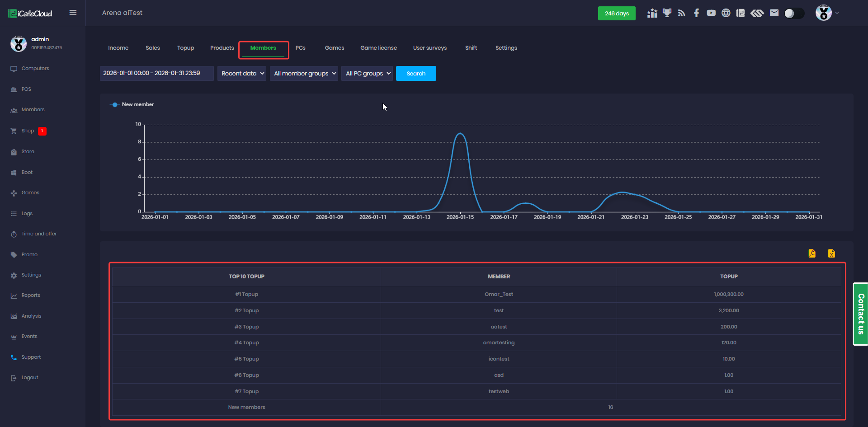
Task: Switch to the Game license tab
Action: (378, 48)
